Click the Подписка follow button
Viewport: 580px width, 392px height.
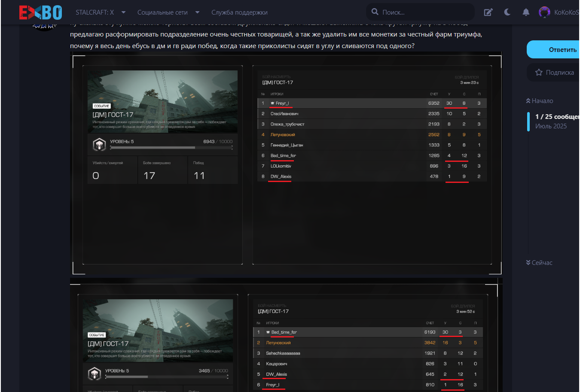[x=553, y=73]
